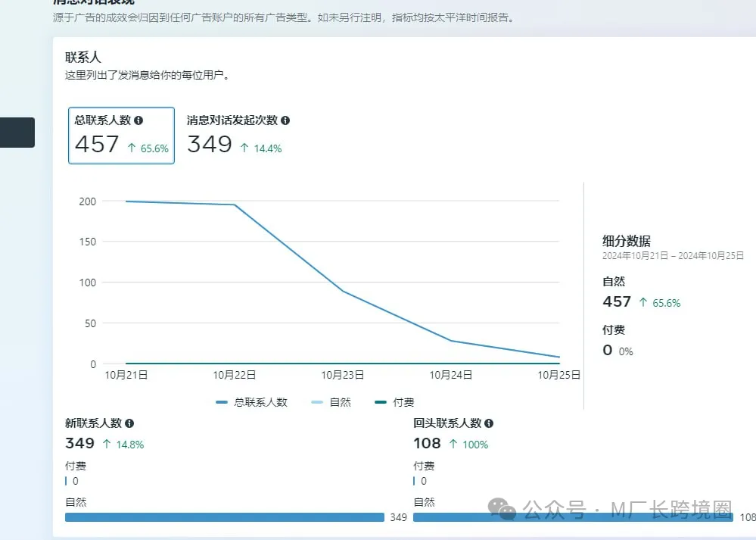Click the 200 y-axis label
756x540 pixels.
[88, 201]
